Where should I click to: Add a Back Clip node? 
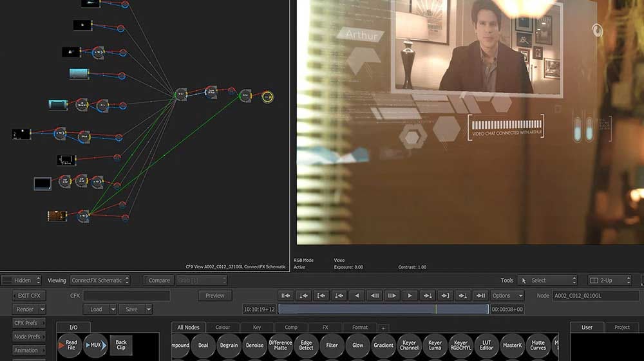pyautogui.click(x=120, y=346)
